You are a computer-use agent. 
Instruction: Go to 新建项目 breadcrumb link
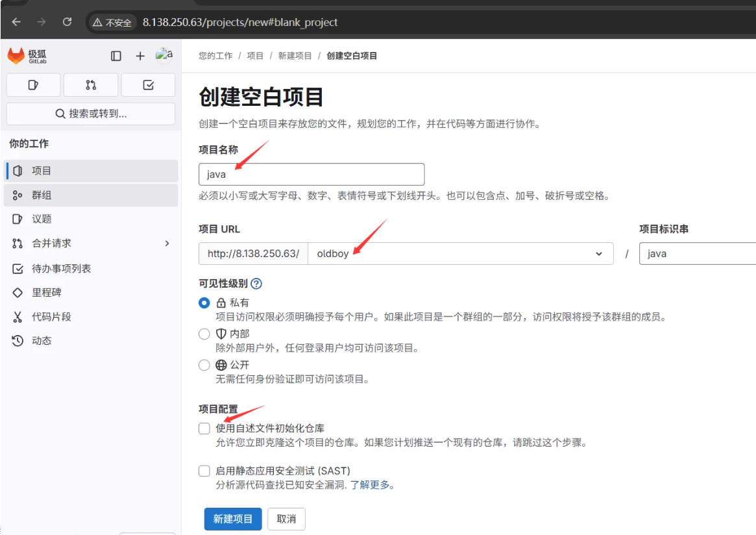coord(295,56)
